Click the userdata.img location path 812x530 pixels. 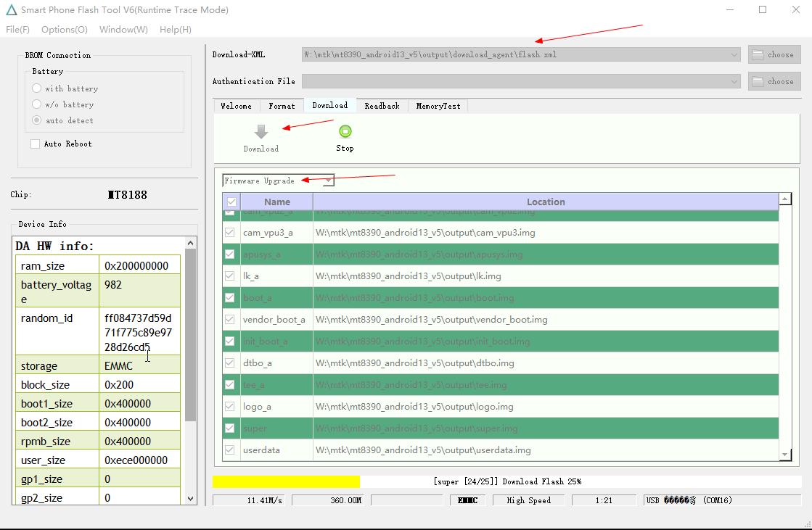pyautogui.click(x=423, y=450)
